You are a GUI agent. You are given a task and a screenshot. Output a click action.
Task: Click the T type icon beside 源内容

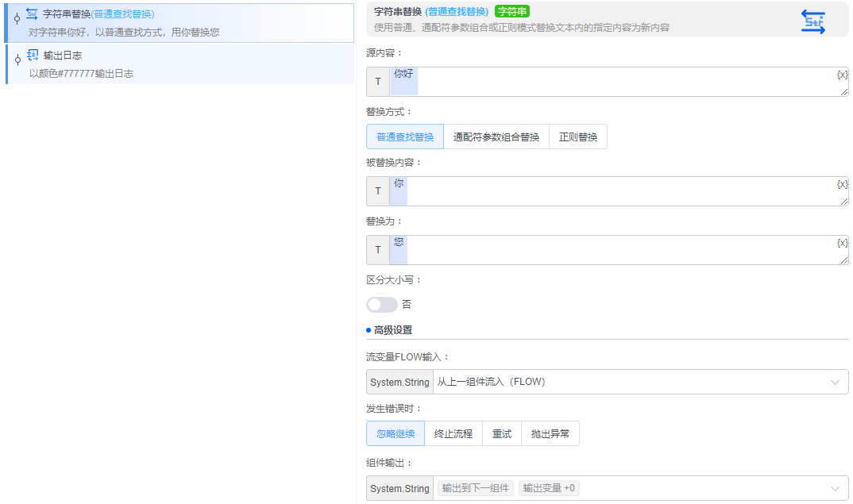[378, 82]
